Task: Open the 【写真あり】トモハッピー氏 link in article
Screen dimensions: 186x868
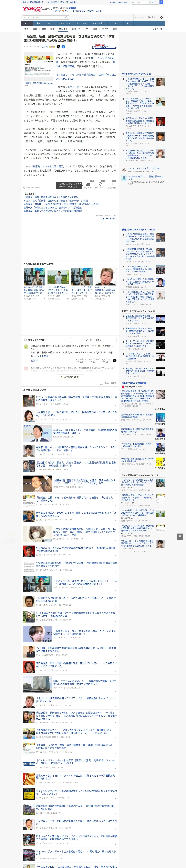Action: [86, 77]
